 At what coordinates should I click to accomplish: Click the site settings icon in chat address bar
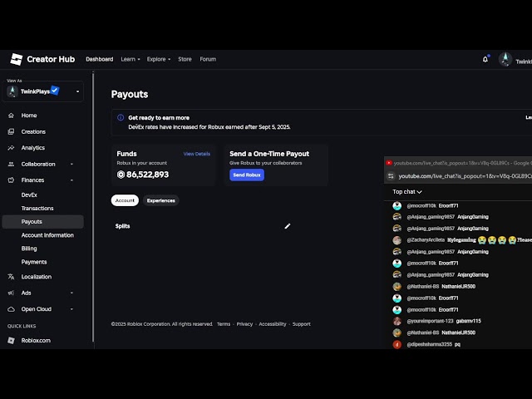pyautogui.click(x=391, y=176)
